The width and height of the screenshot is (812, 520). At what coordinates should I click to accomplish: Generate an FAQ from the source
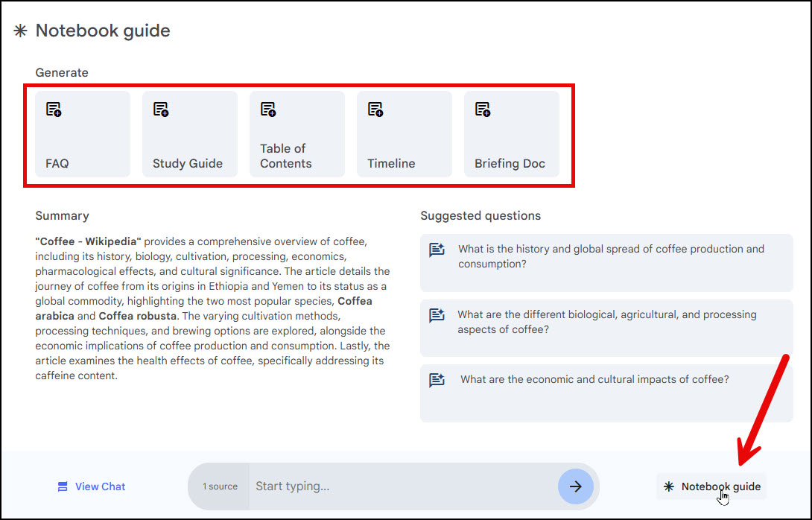pos(82,134)
